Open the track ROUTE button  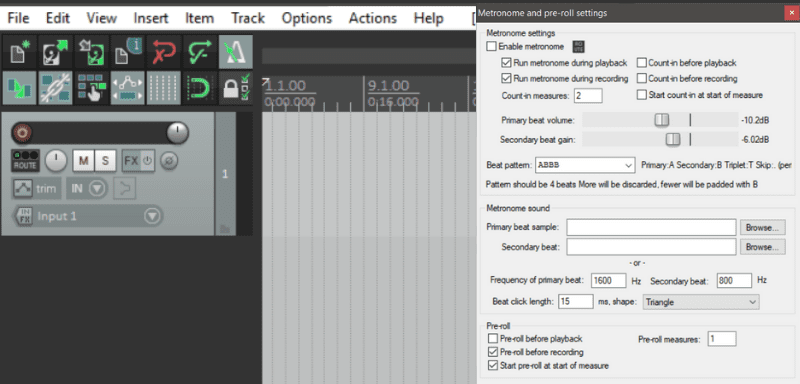coord(25,161)
